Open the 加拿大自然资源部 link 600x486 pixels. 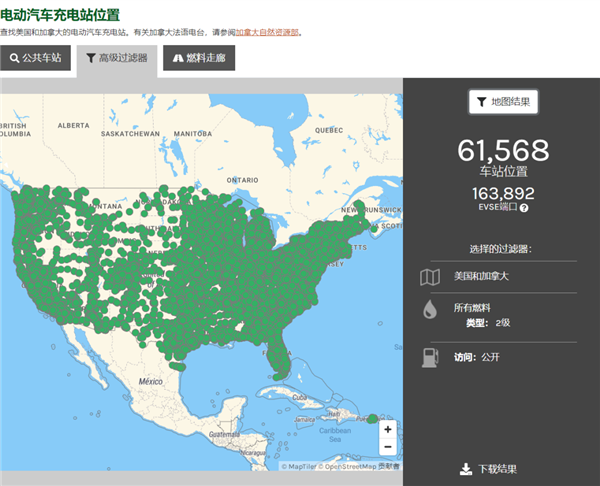pos(267,33)
